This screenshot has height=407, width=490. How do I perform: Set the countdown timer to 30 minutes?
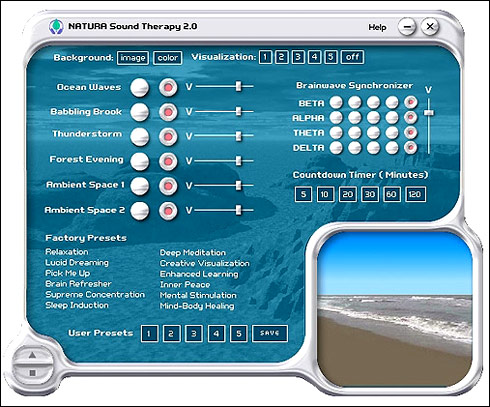point(370,194)
